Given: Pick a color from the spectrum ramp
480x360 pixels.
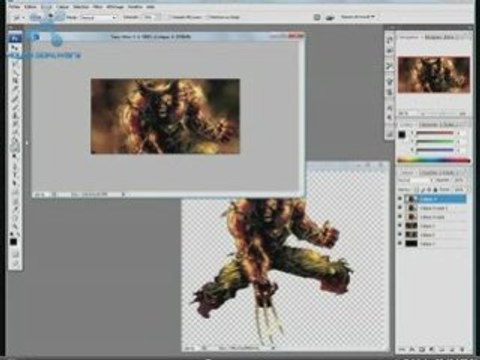Looking at the screenshot, I should coord(434,161).
